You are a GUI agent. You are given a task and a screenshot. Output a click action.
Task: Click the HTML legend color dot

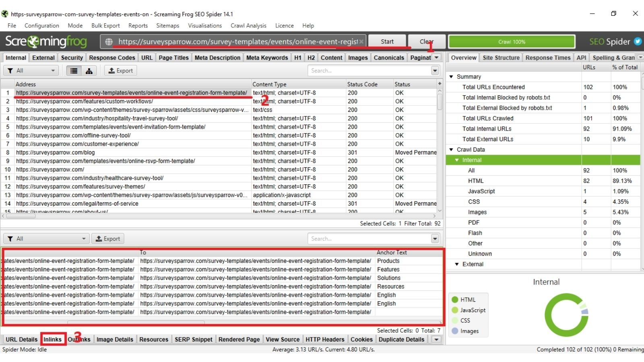[x=455, y=300]
